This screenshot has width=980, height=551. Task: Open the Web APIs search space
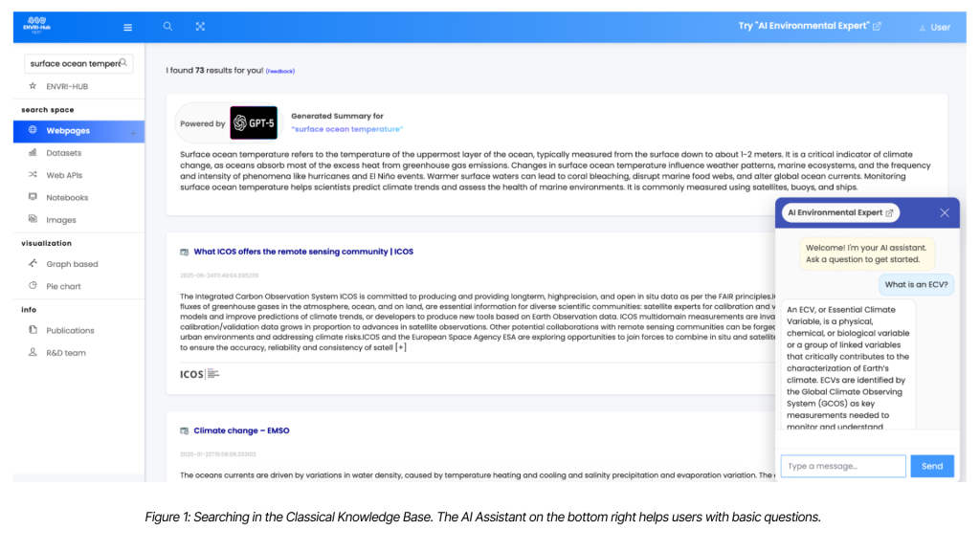65,175
